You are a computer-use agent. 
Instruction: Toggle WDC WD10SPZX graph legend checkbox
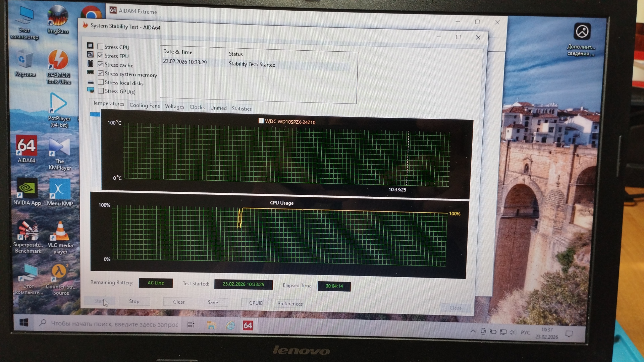coord(261,121)
